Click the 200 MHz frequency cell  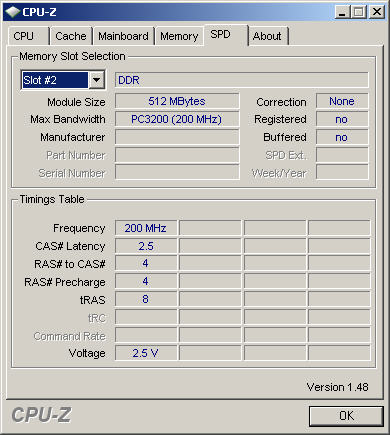[x=146, y=228]
